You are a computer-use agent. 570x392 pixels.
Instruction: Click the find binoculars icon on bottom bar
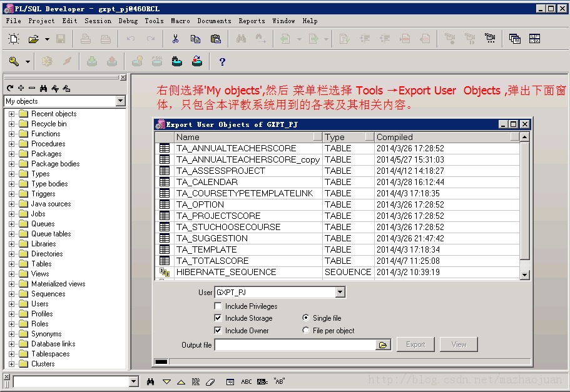[150, 381]
